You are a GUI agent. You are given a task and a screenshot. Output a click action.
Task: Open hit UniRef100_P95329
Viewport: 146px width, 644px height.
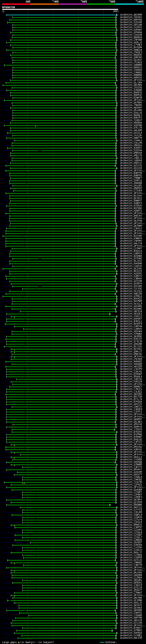coord(131,382)
